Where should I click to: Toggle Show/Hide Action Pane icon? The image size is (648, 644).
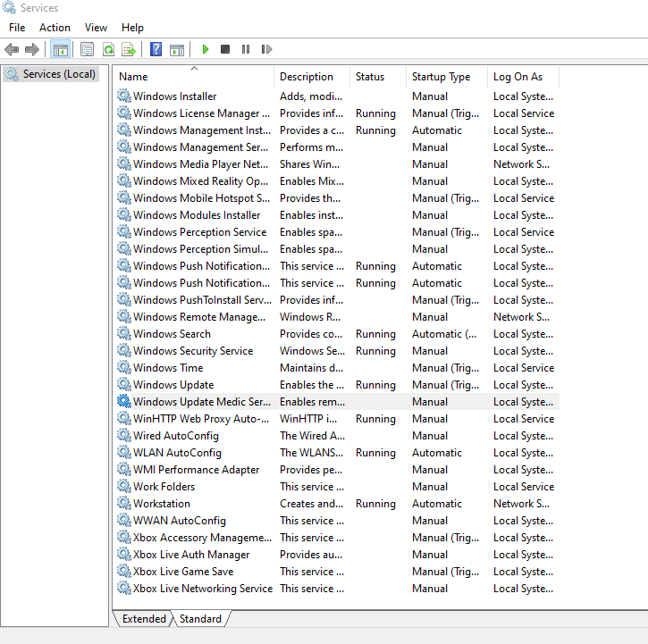[x=177, y=49]
